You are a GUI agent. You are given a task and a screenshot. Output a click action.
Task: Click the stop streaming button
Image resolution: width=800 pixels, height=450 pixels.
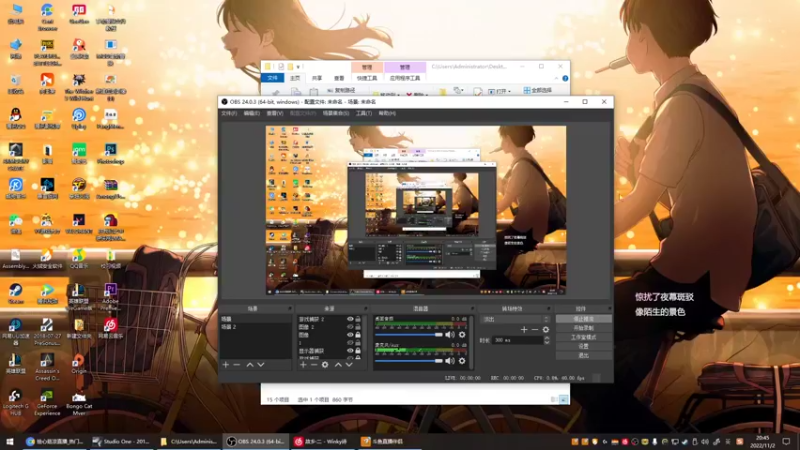click(x=584, y=319)
